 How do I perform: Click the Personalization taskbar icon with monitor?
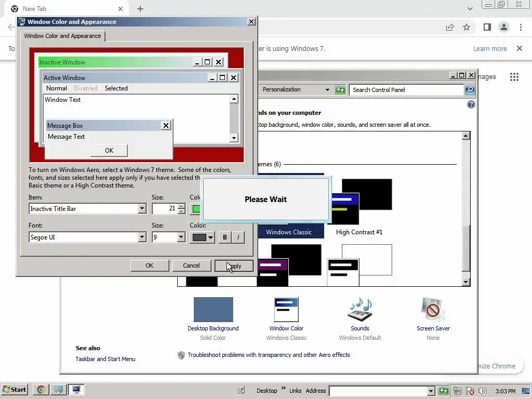(x=76, y=390)
